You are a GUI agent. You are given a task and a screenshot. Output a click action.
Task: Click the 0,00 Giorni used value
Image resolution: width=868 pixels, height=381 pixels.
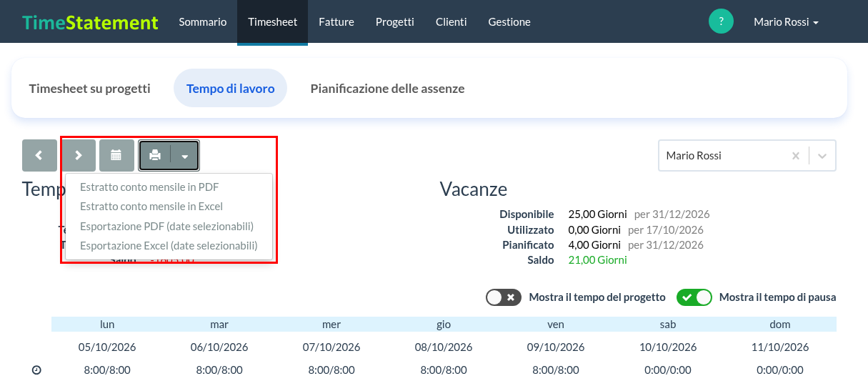[x=594, y=230]
